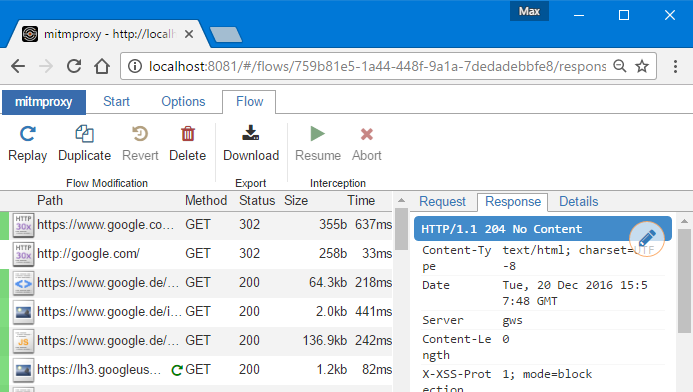Delete the flow with the trash icon
Screen dimensions: 693x392
[x=188, y=134]
